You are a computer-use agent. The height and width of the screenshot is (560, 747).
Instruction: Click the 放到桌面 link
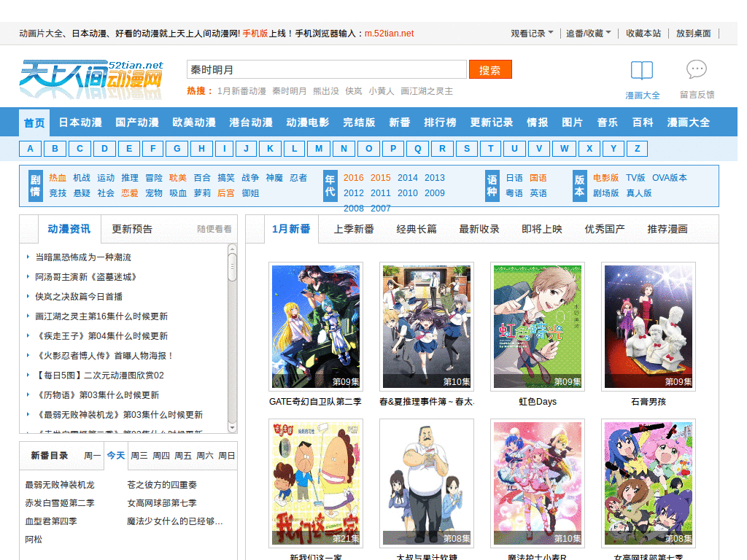pyautogui.click(x=693, y=34)
